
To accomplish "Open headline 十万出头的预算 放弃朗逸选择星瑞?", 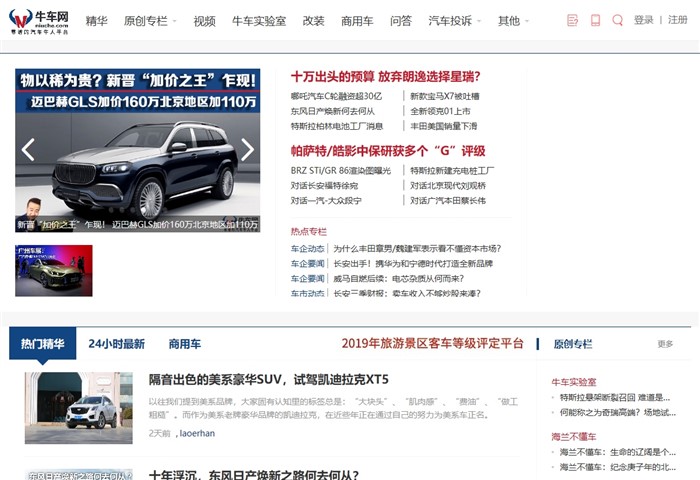I will tap(386, 77).
